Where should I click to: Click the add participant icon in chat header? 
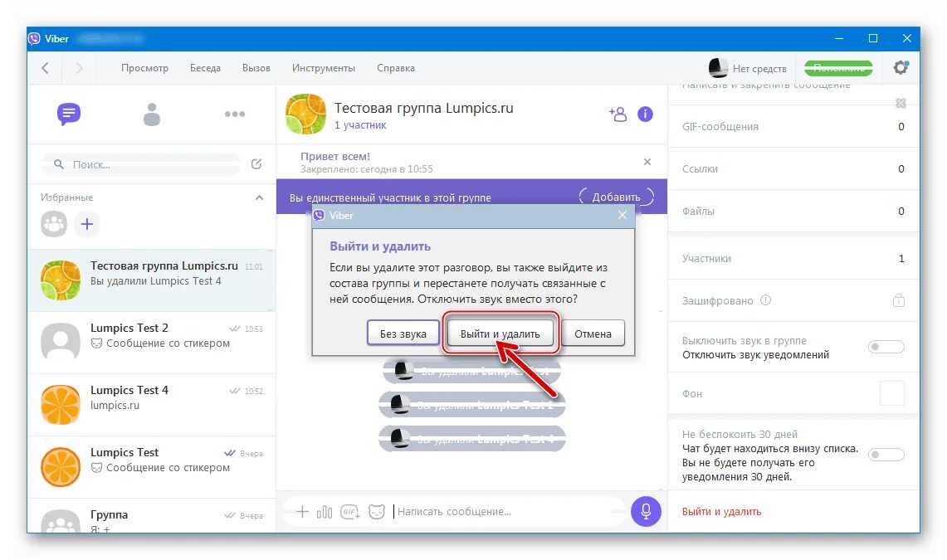click(618, 114)
